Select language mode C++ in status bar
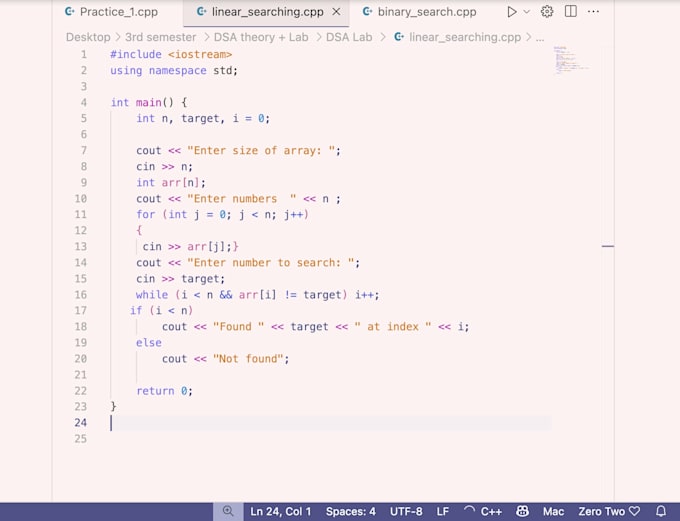The height and width of the screenshot is (521, 680). tap(491, 511)
